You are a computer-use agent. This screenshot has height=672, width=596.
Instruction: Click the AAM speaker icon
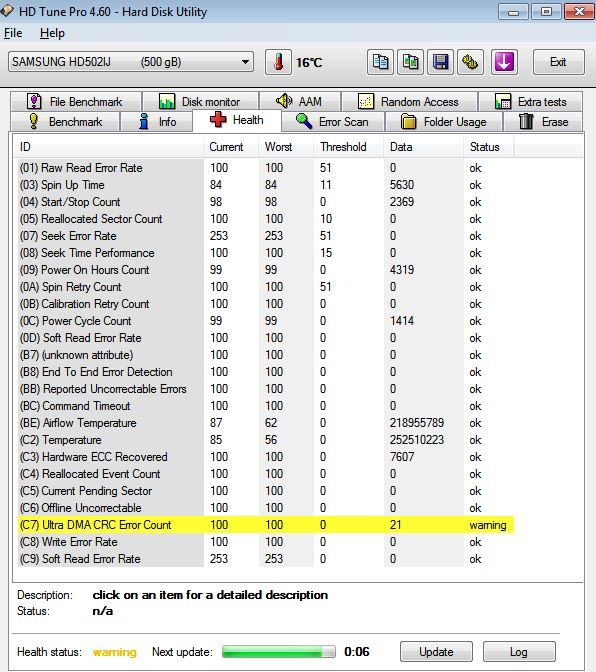coord(284,101)
